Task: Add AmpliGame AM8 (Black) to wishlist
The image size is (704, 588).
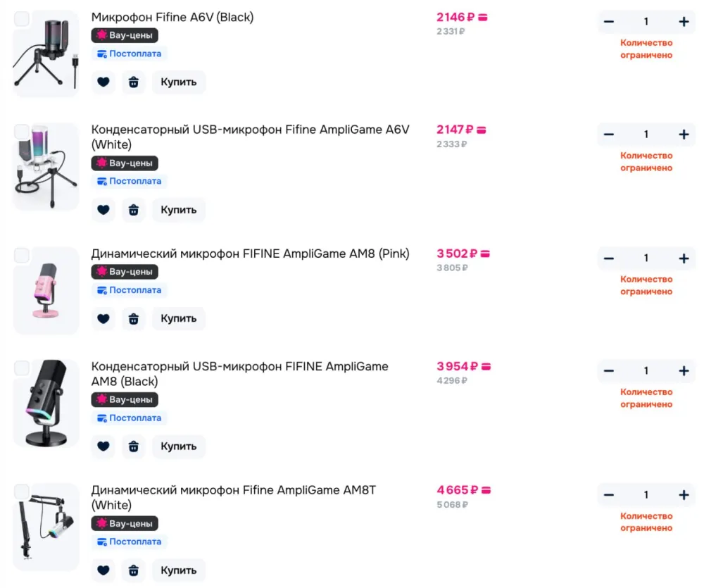Action: (x=103, y=446)
